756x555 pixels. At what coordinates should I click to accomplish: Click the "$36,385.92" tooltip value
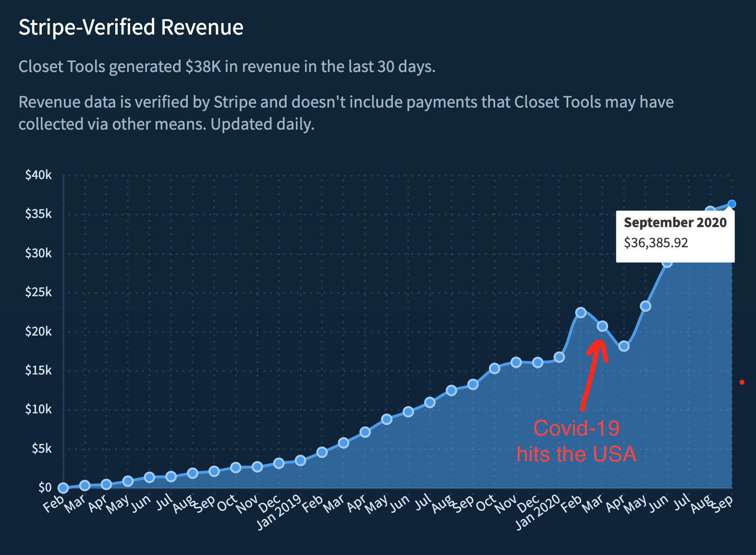(656, 242)
